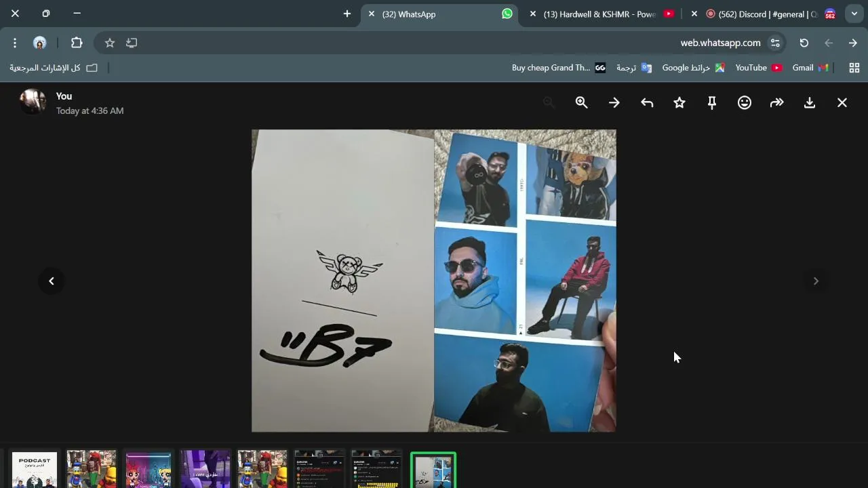Open the ترجمة translate bookmark
The height and width of the screenshot is (488, 868).
[634, 68]
